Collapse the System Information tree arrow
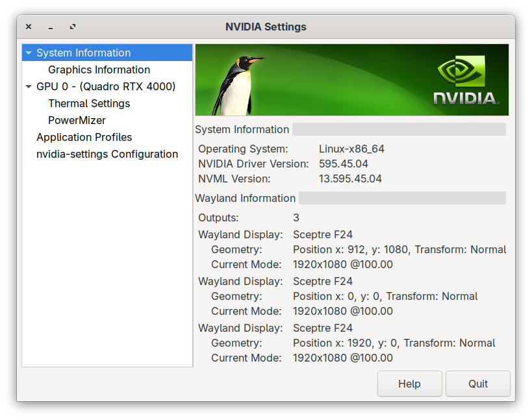The image size is (532, 420). (x=29, y=53)
